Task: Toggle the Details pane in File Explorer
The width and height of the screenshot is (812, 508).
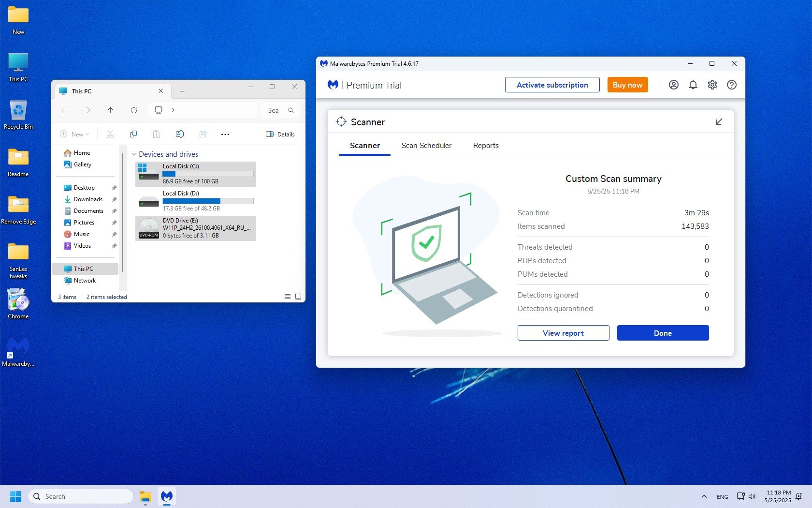Action: click(x=280, y=134)
